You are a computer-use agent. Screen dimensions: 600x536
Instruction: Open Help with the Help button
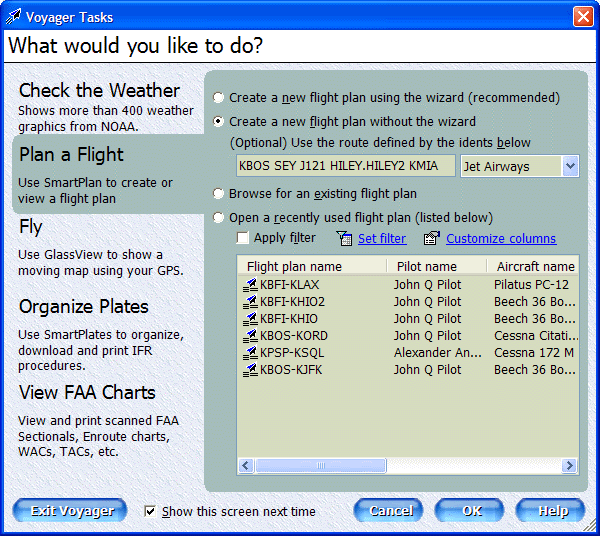pyautogui.click(x=550, y=511)
